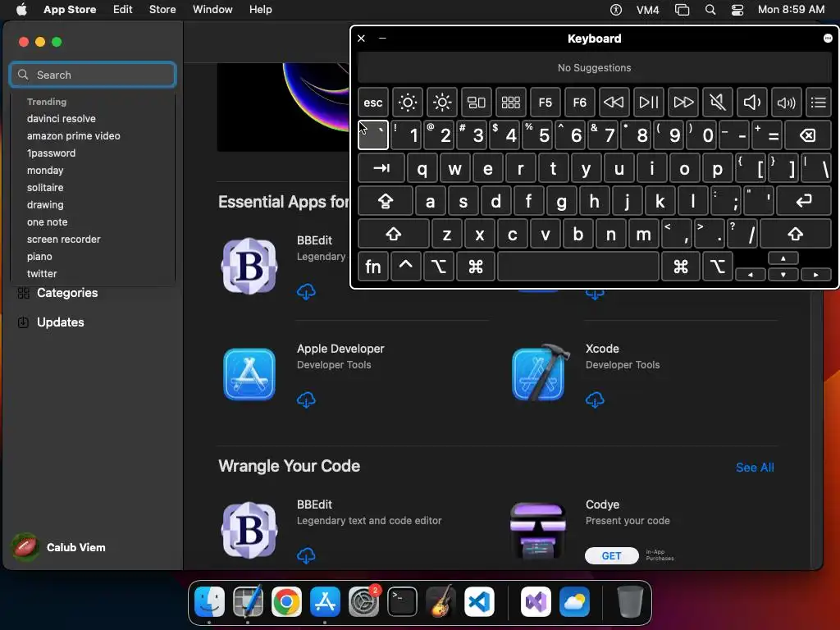Toggle left command key on Keyboard viewer
840x630 pixels.
click(476, 267)
